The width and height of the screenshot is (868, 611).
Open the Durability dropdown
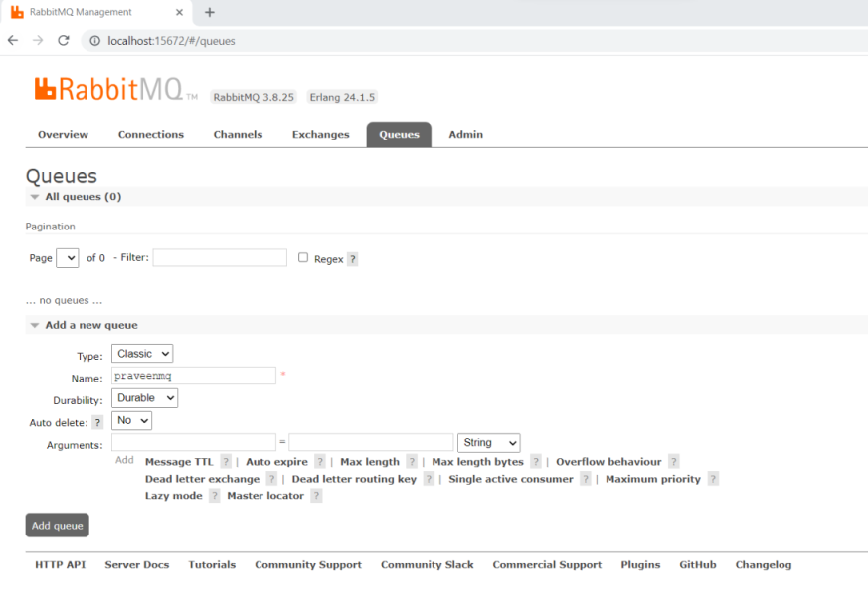(x=144, y=398)
